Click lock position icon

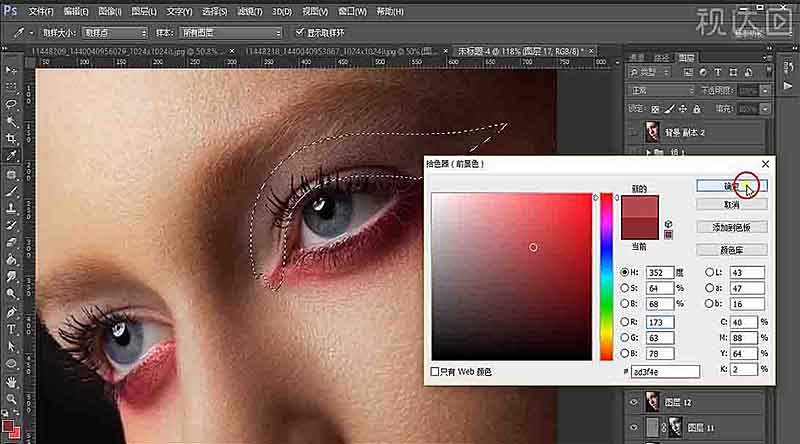pos(683,109)
